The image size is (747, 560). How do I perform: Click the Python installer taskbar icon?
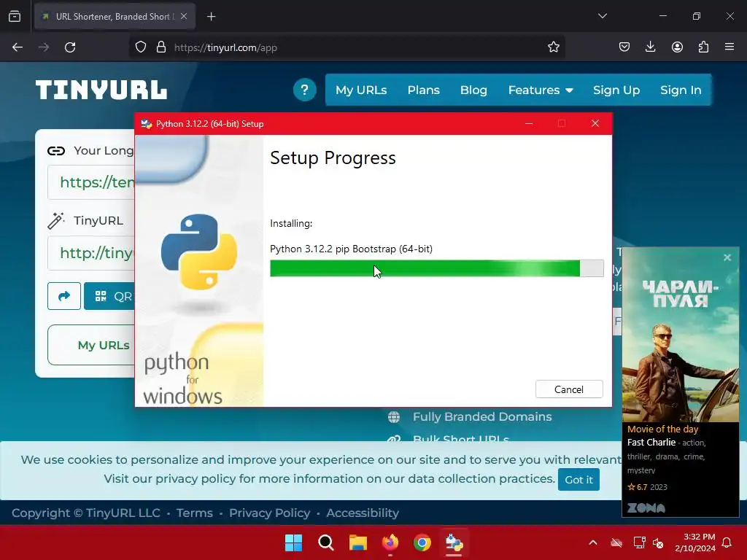pyautogui.click(x=454, y=542)
